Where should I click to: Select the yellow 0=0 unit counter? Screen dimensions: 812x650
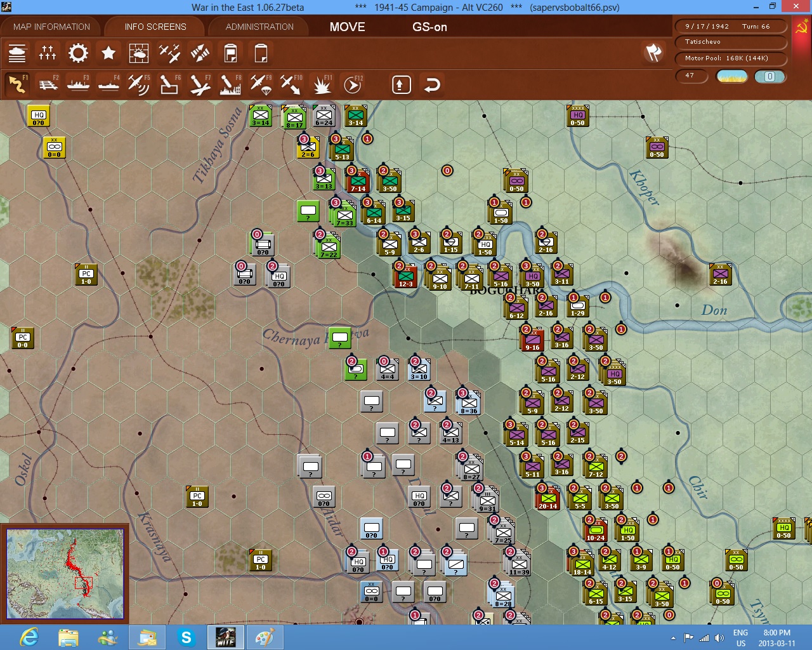pos(55,147)
